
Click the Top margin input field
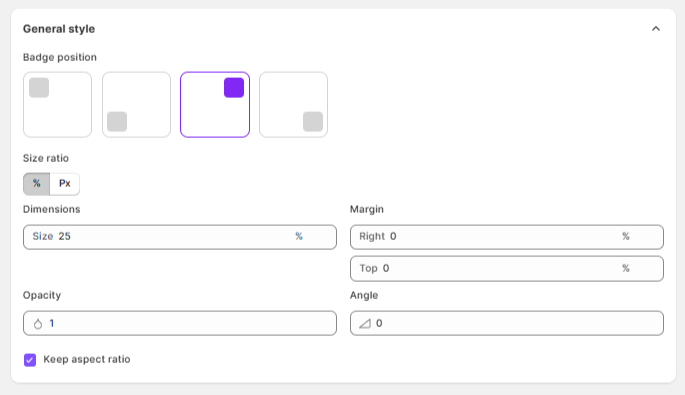(x=507, y=269)
